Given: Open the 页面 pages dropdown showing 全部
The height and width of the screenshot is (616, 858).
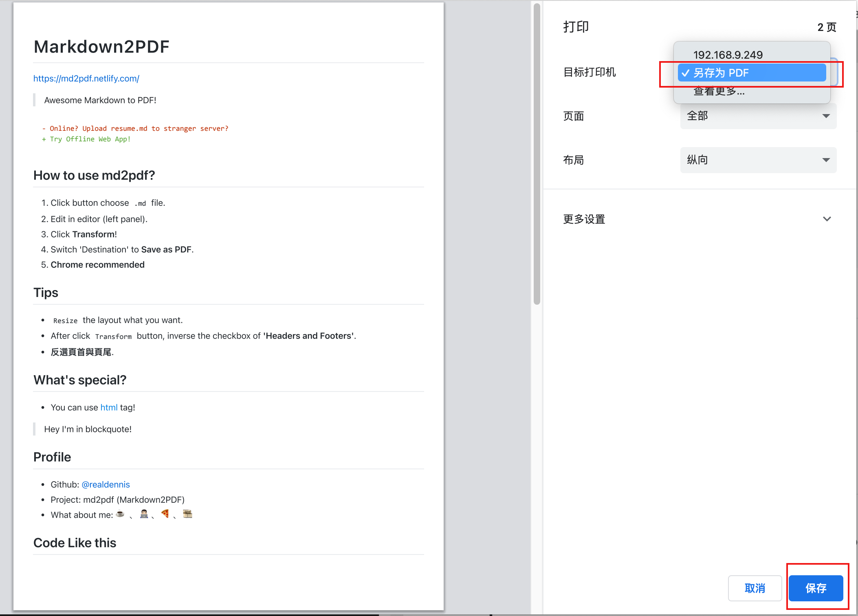Looking at the screenshot, I should 757,116.
